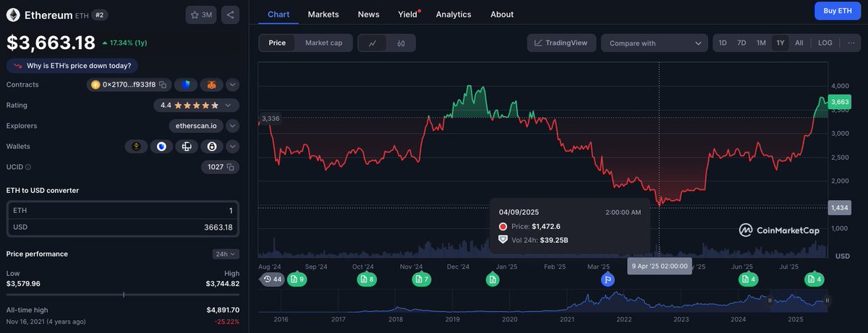Switch to the Analytics tab
This screenshot has height=333, width=868.
(454, 14)
